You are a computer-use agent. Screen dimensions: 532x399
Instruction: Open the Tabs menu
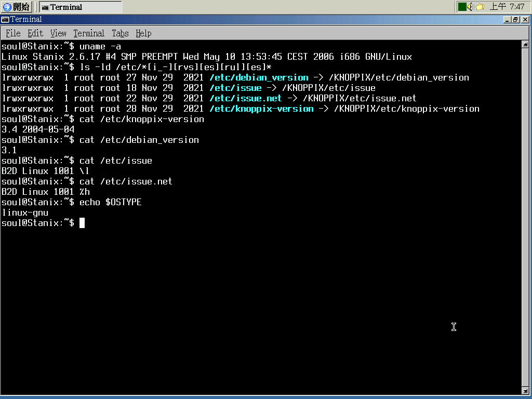pos(120,33)
